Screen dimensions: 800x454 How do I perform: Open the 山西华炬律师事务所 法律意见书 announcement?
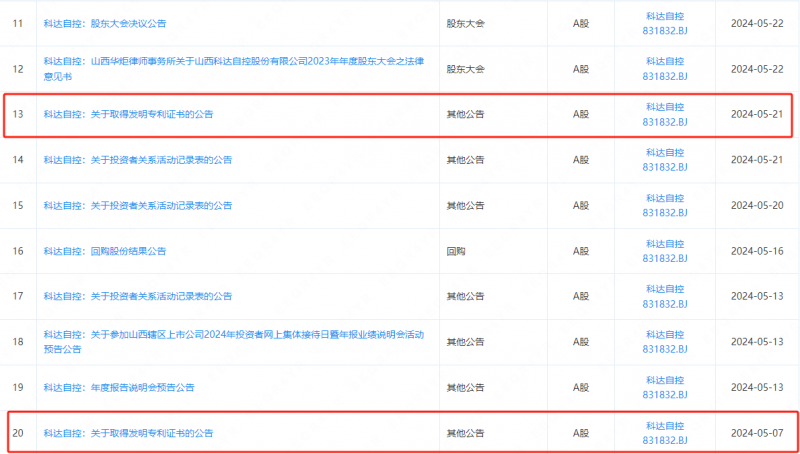coord(234,68)
